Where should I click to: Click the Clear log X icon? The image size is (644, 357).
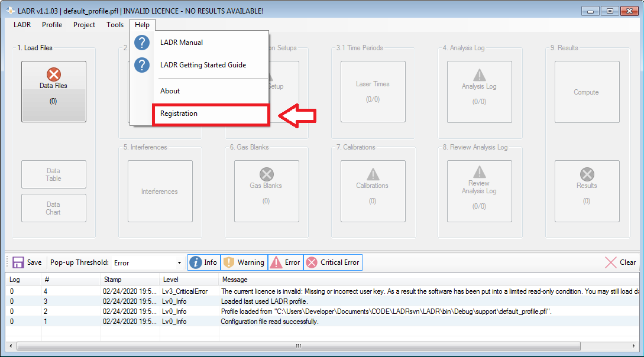[x=611, y=262]
